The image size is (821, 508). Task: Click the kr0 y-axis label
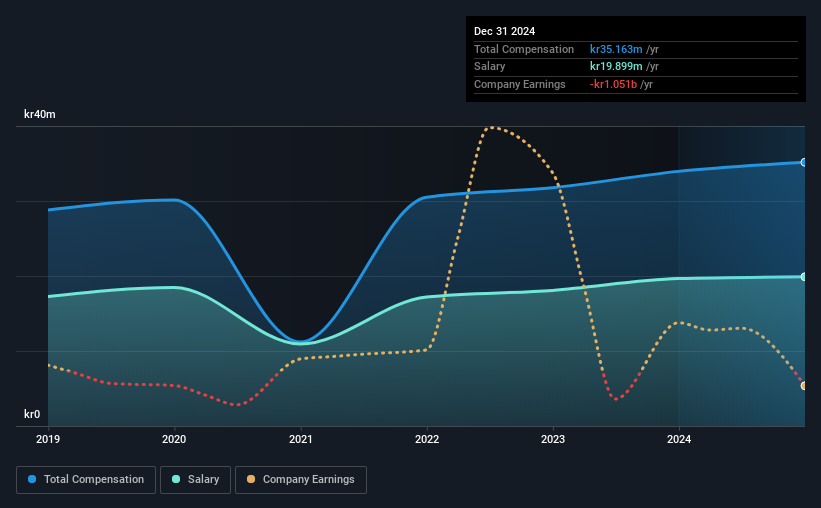(x=32, y=414)
